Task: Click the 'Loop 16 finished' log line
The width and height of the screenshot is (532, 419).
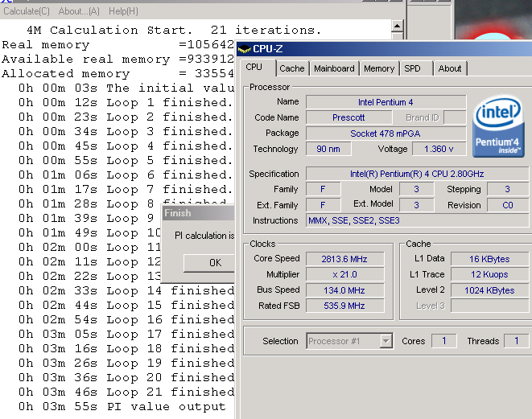Action: tap(126, 319)
